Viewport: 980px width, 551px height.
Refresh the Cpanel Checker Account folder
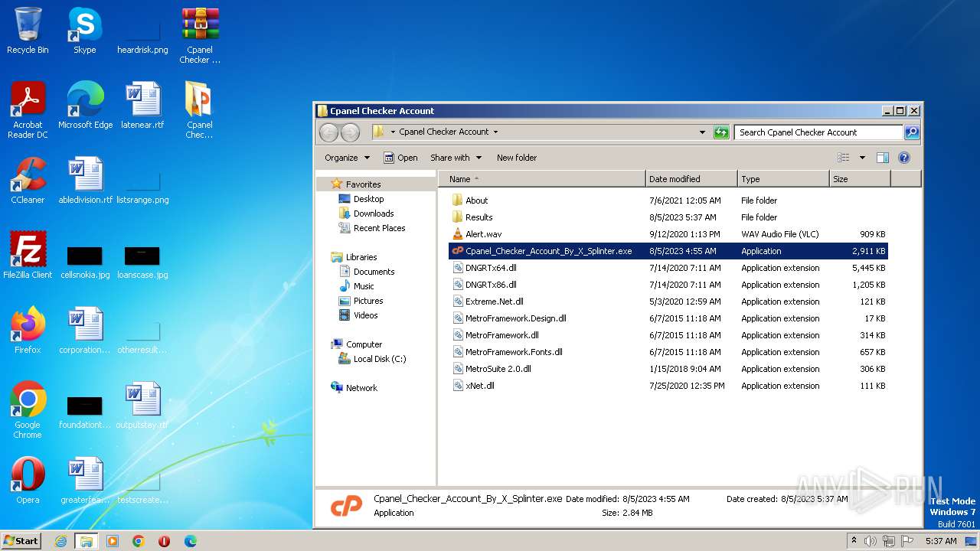721,132
